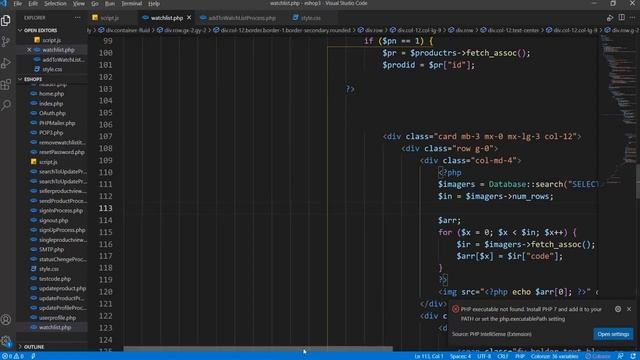Open the View menu
The height and width of the screenshot is (360, 640).
coord(78,4)
